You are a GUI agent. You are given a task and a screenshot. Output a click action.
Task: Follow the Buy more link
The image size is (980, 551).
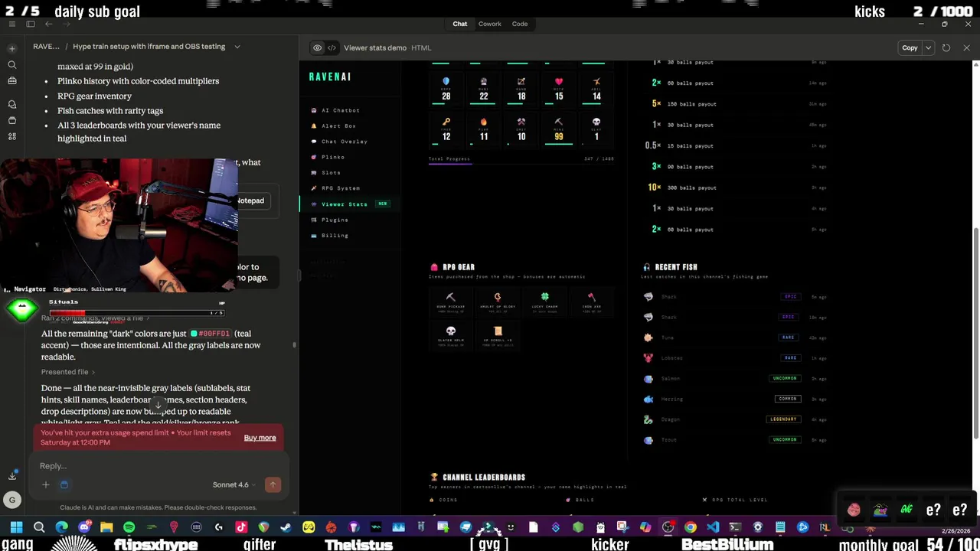pyautogui.click(x=260, y=438)
